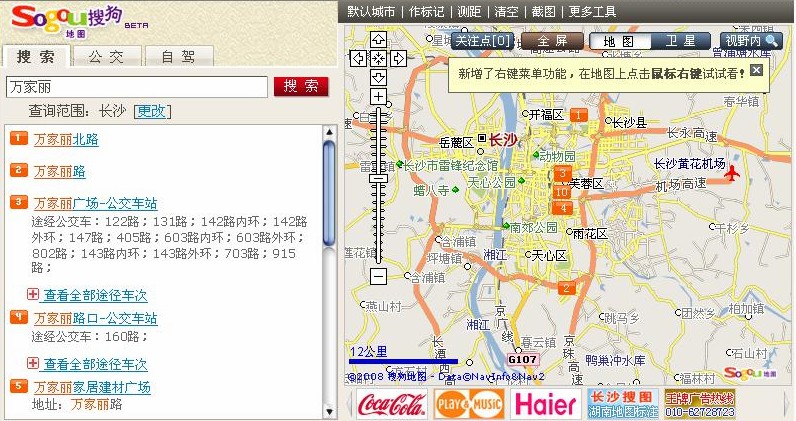Expand 查看全部途径车次 under 万家丽路口 station
The height and width of the screenshot is (421, 796).
(94, 364)
